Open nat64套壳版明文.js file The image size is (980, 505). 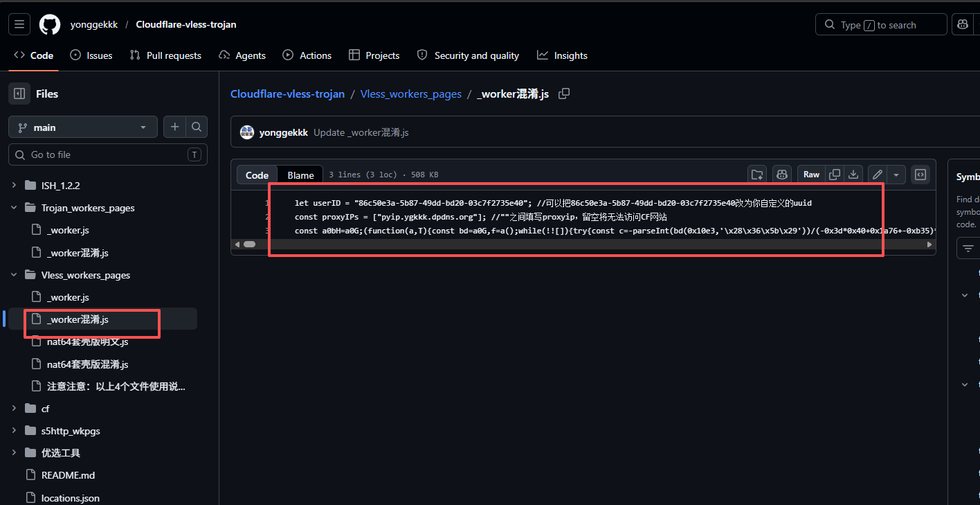coord(87,342)
